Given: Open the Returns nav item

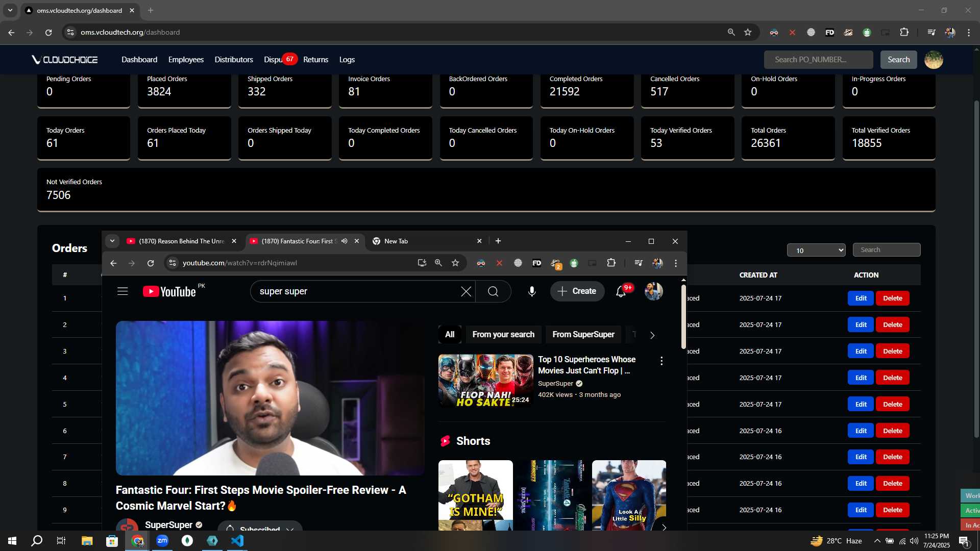Looking at the screenshot, I should tap(315, 60).
